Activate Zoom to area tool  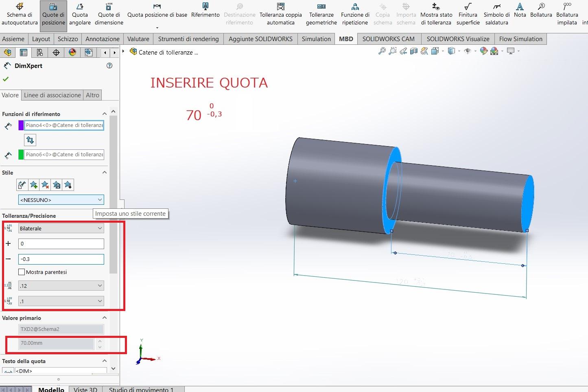[x=392, y=51]
